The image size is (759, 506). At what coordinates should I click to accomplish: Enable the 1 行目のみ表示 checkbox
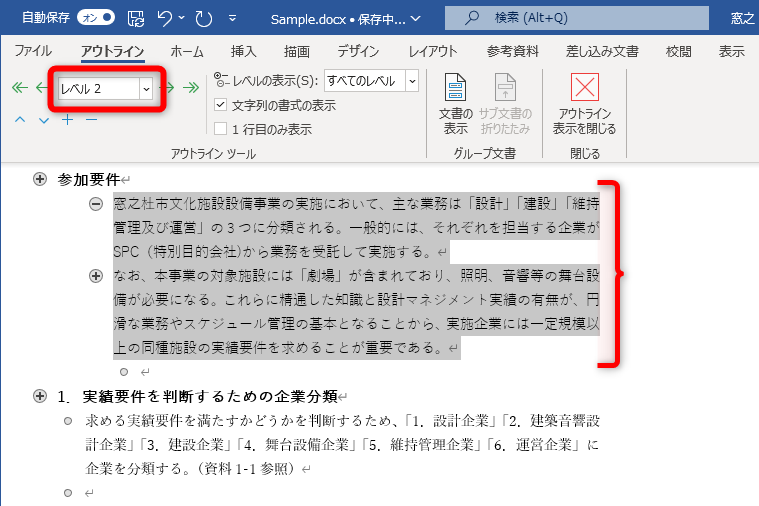220,128
